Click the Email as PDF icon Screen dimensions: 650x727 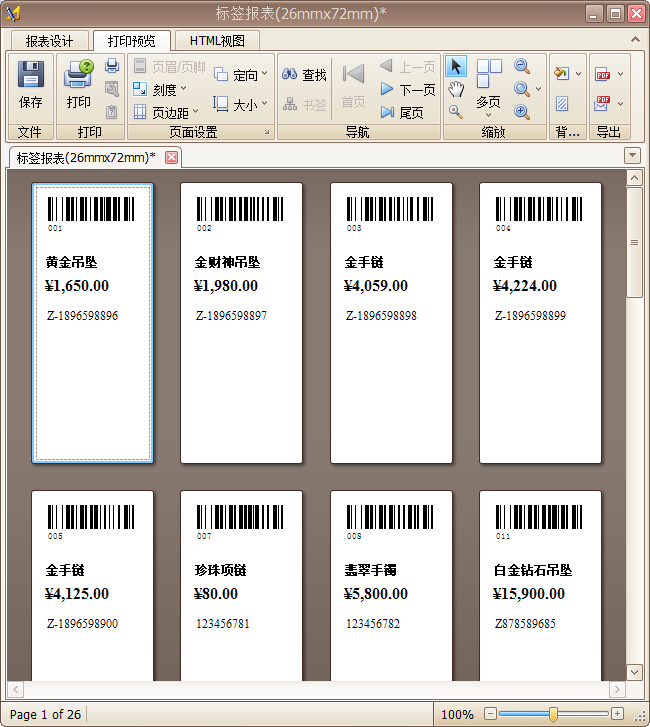click(x=603, y=103)
